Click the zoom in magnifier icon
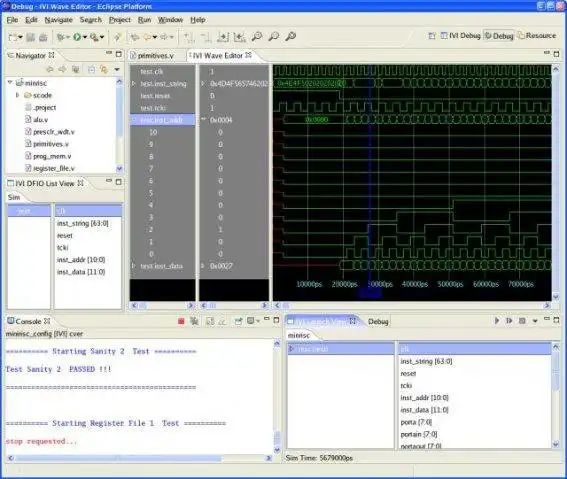Screen dimensions: 567x479 [x=257, y=36]
